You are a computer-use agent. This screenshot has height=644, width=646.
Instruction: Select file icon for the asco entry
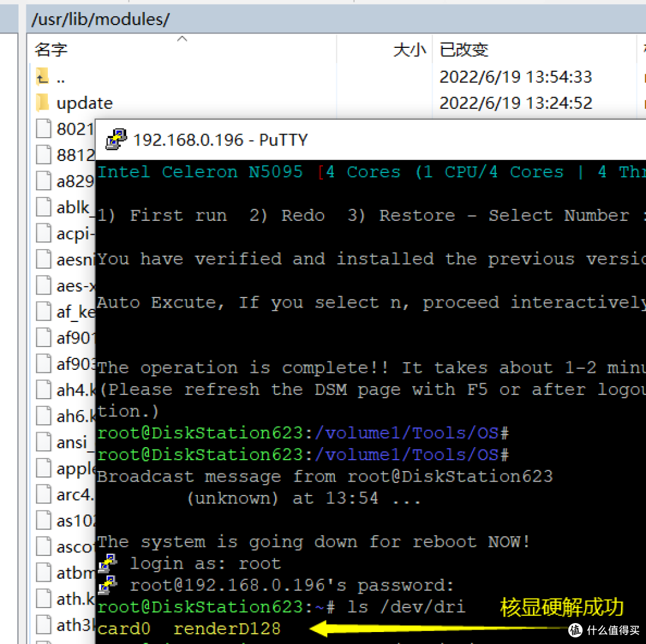click(x=43, y=546)
